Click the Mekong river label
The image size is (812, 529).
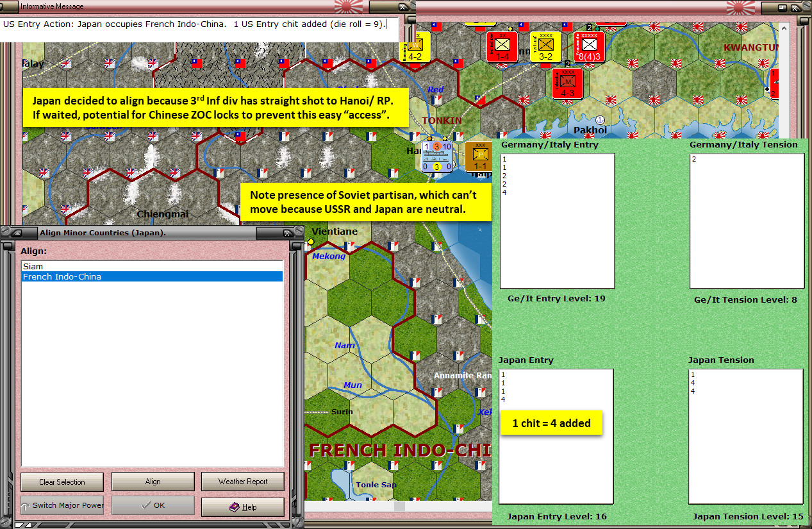pos(329,256)
